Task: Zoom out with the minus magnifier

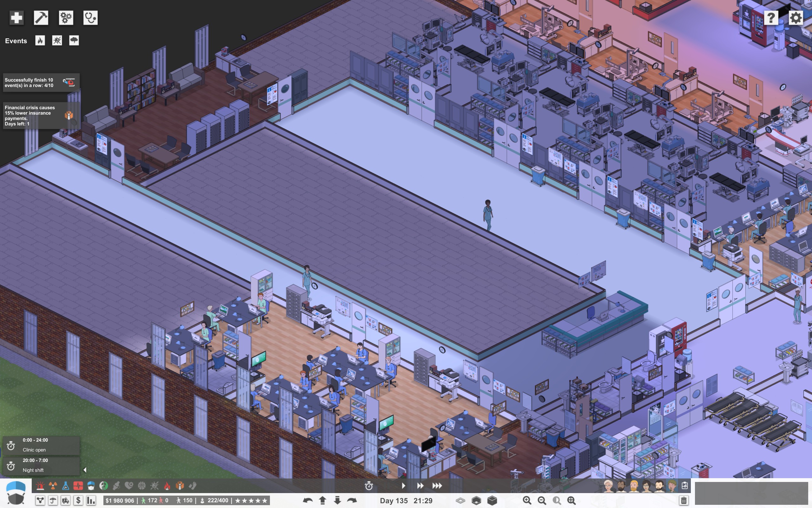Action: 541,501
